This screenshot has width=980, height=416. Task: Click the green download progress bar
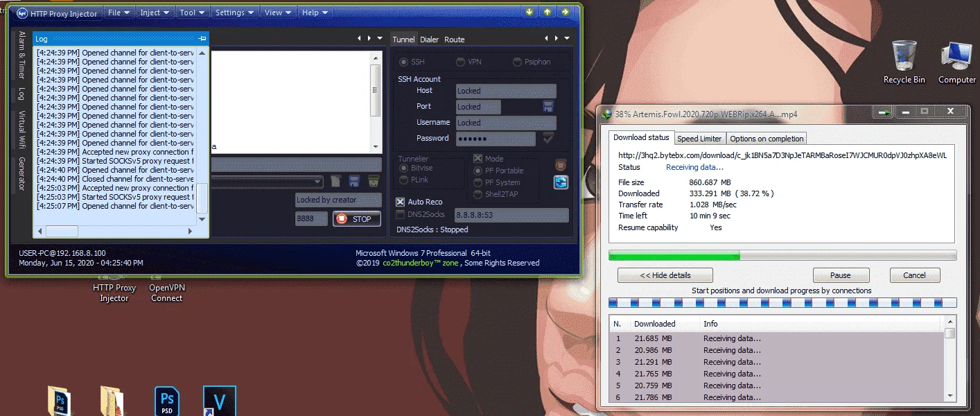782,255
